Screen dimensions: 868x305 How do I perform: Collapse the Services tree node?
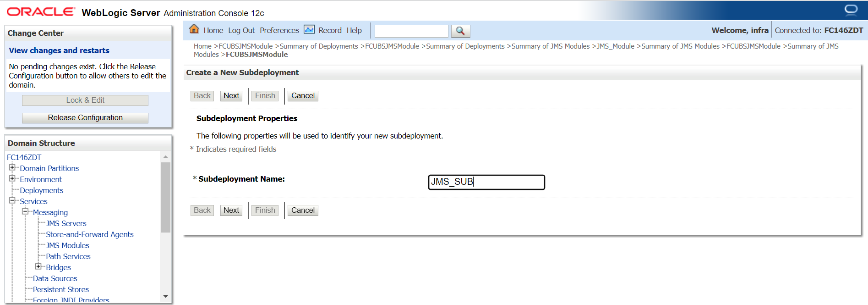click(12, 200)
